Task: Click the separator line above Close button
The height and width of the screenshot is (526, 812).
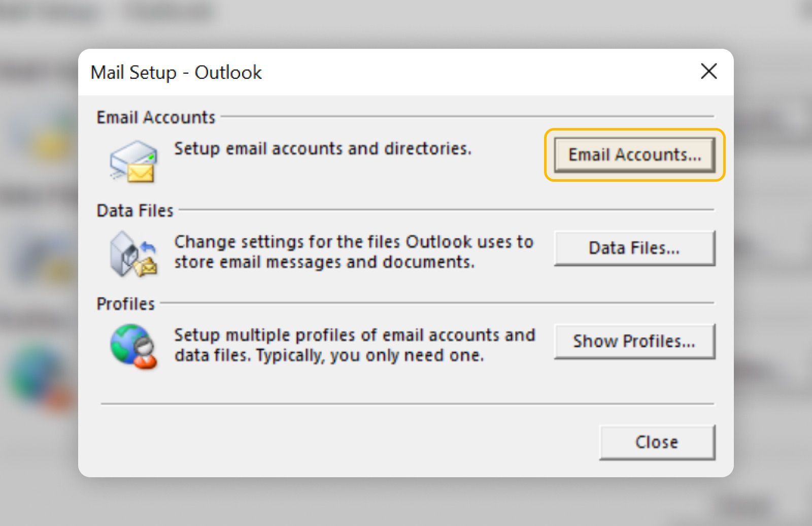Action: [407, 404]
